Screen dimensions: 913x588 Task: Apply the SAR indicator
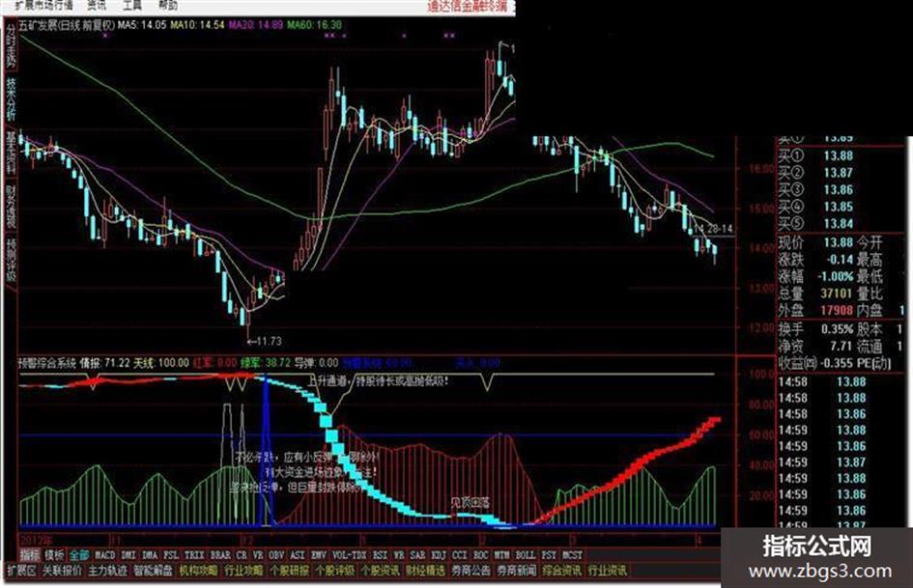[417, 555]
